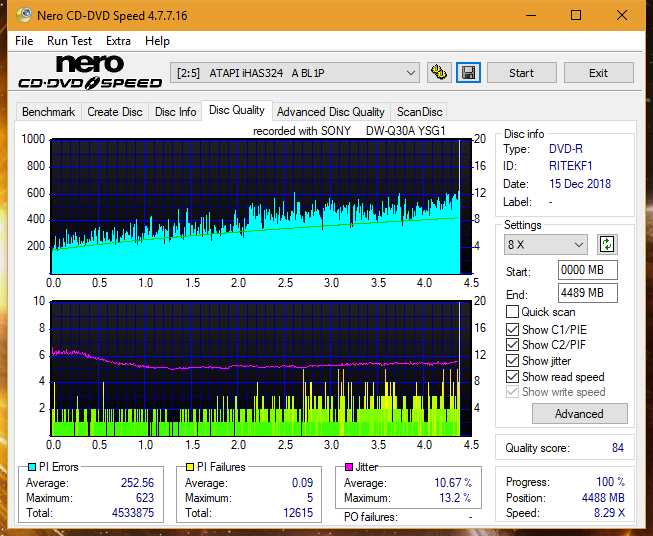The width and height of the screenshot is (653, 536).
Task: Click PI Failures average 0.09
Action: tap(302, 483)
